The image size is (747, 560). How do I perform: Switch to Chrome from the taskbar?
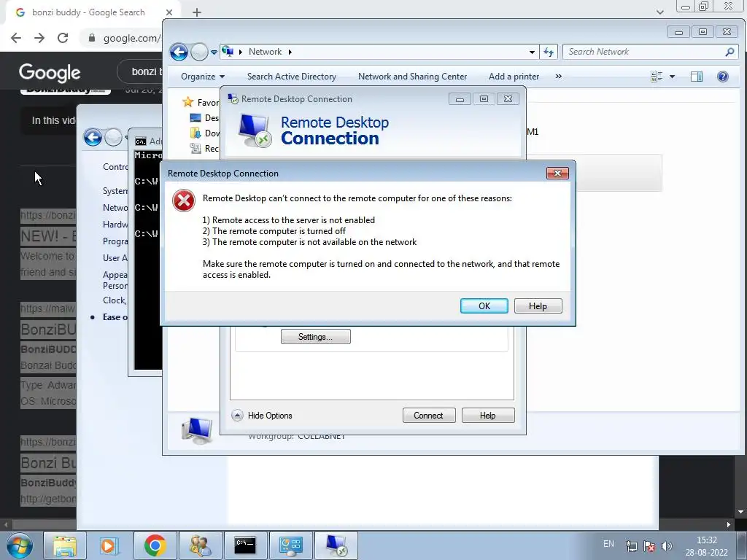[155, 545]
